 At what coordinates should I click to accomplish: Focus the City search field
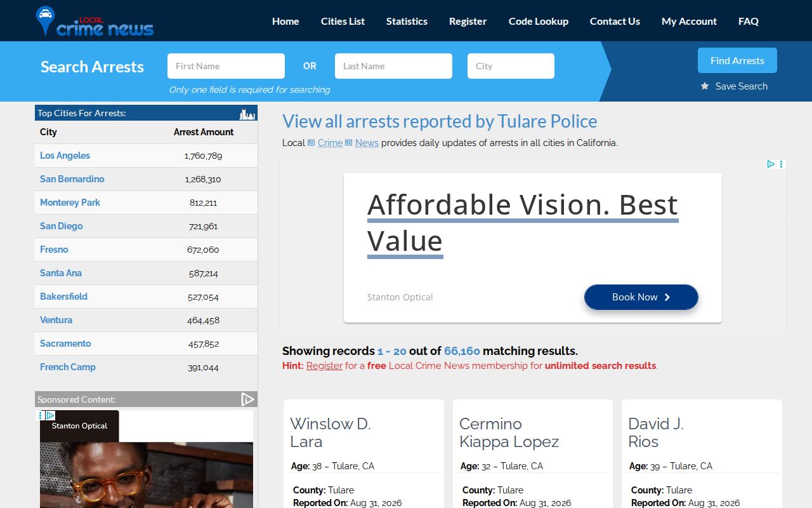511,66
